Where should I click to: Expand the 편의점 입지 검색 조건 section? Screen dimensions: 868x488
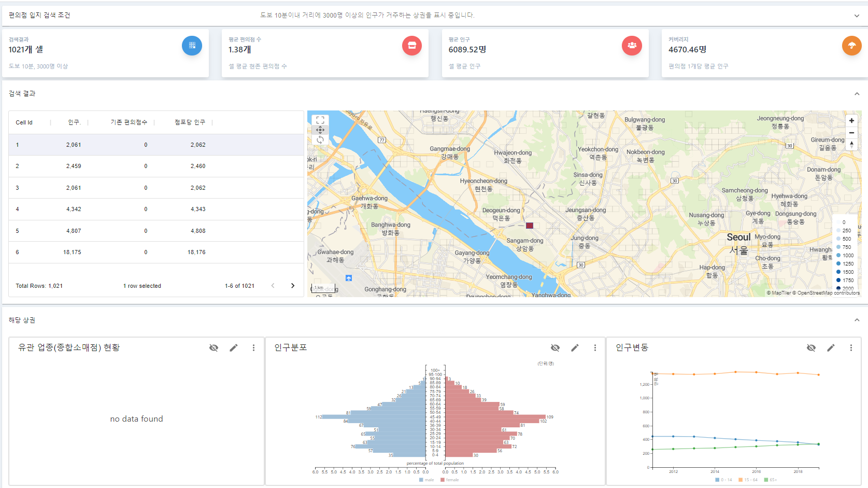(x=857, y=16)
